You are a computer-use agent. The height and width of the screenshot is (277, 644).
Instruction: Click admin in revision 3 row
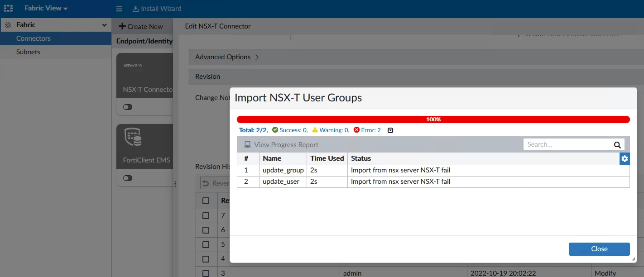click(352, 273)
